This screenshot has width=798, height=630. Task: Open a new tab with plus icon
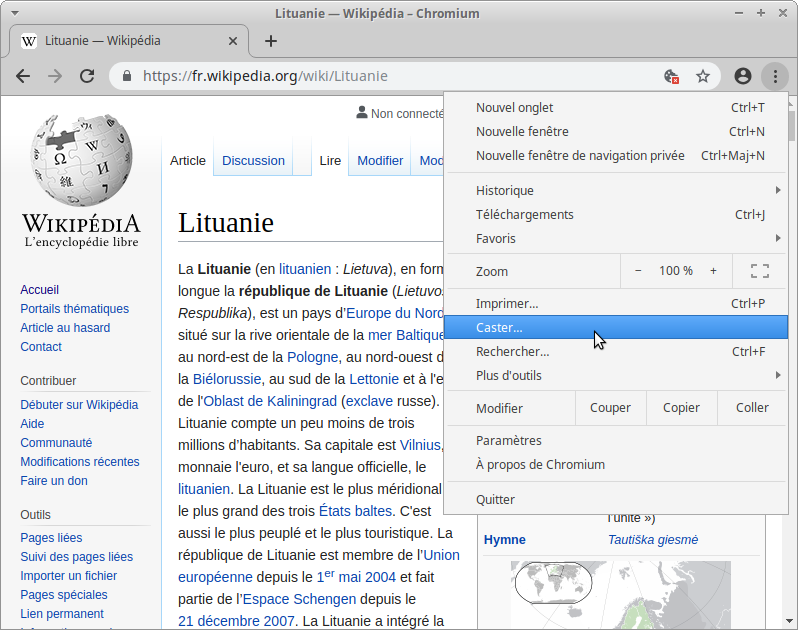tap(270, 41)
